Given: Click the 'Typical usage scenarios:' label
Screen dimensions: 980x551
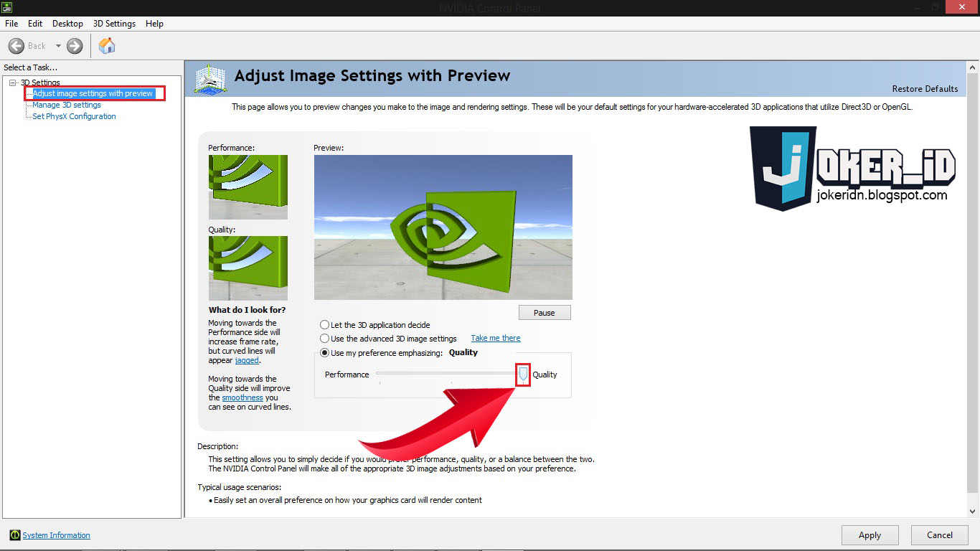Looking at the screenshot, I should coord(240,488).
